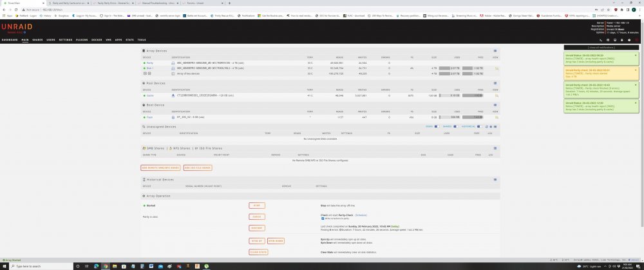This screenshot has width=644, height=270.
Task: Click the Disk 1 drive icon
Action: pos(173,68)
